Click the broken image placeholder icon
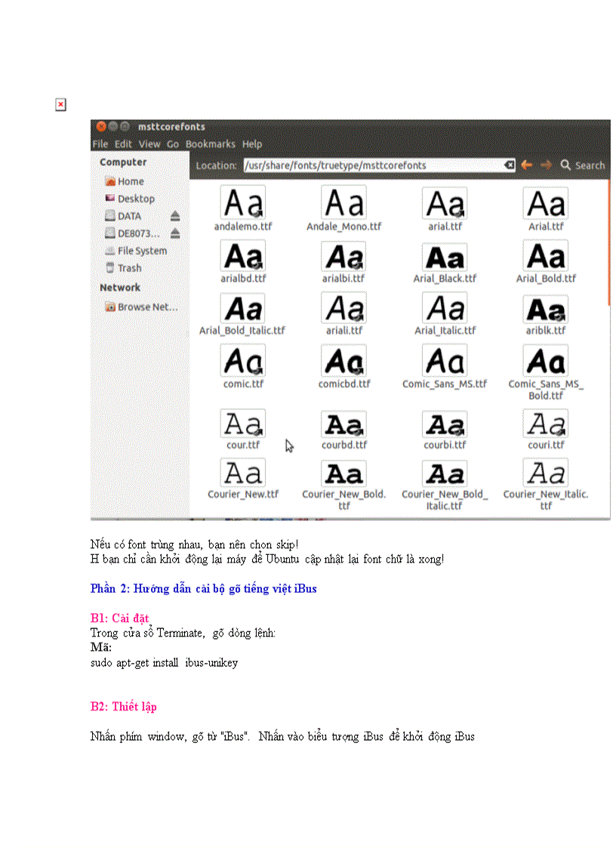 [60, 105]
